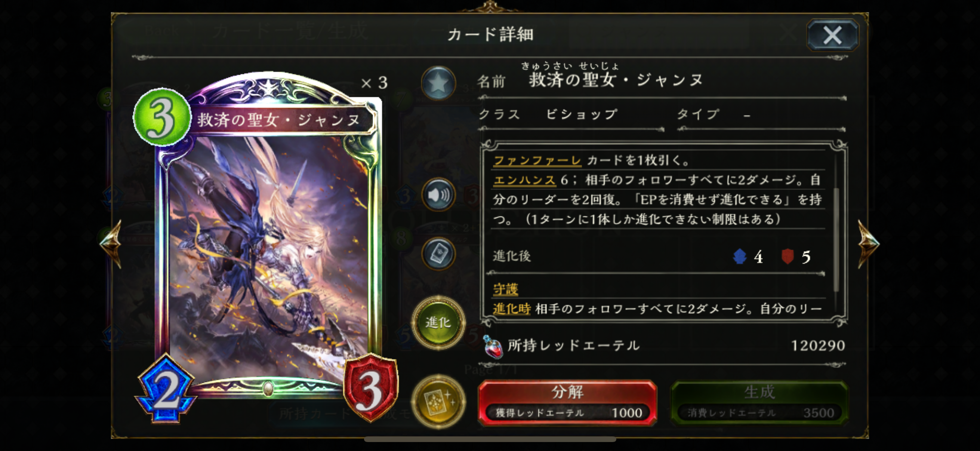The image size is (980, 451).
Task: Click the 進化時 keyword link
Action: tap(512, 308)
